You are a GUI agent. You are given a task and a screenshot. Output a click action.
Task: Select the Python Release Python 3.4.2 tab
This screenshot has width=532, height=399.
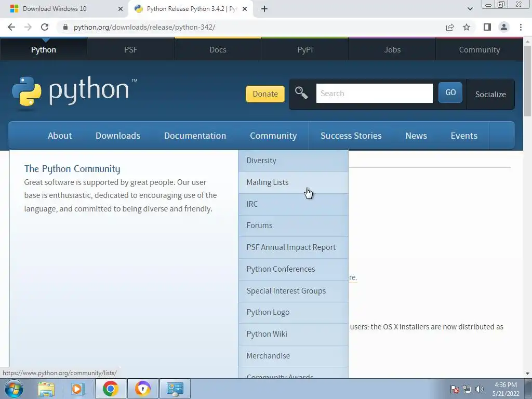coord(192,9)
